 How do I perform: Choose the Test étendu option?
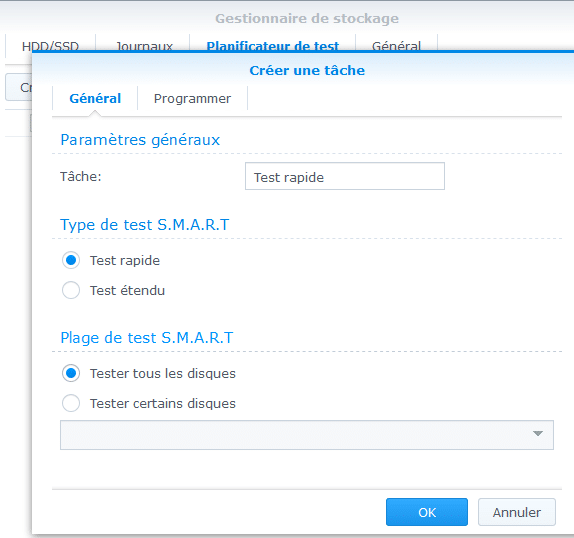coord(71,291)
